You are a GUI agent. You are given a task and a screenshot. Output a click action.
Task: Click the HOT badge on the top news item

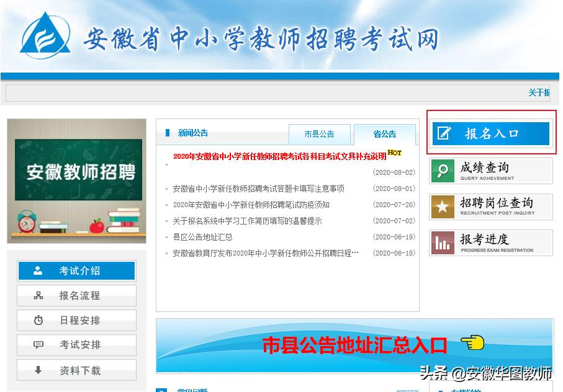coord(394,152)
